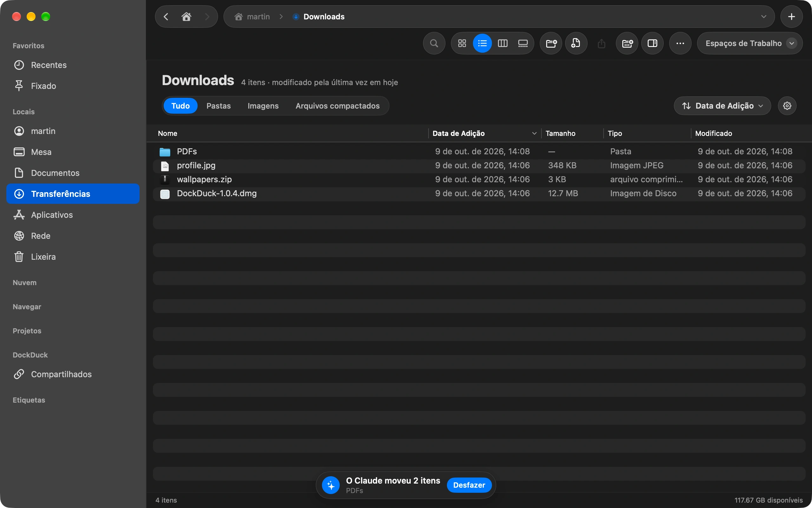Viewport: 812px width, 508px height.
Task: Open Aplicativos in the sidebar
Action: coord(73,215)
